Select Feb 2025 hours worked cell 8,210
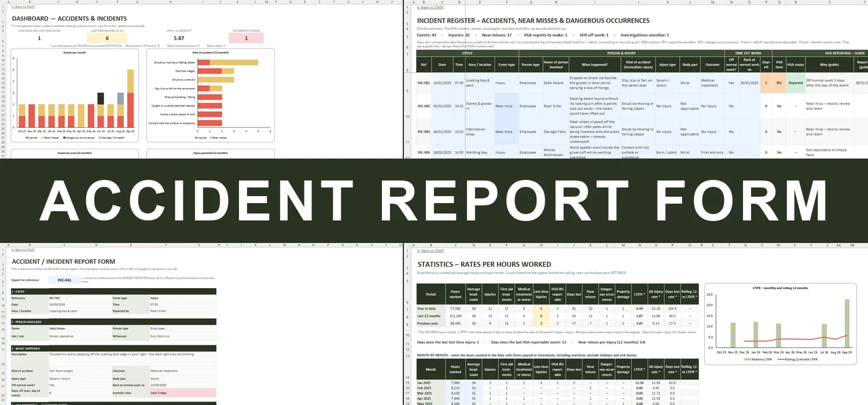This screenshot has height=405, width=868. (x=455, y=388)
